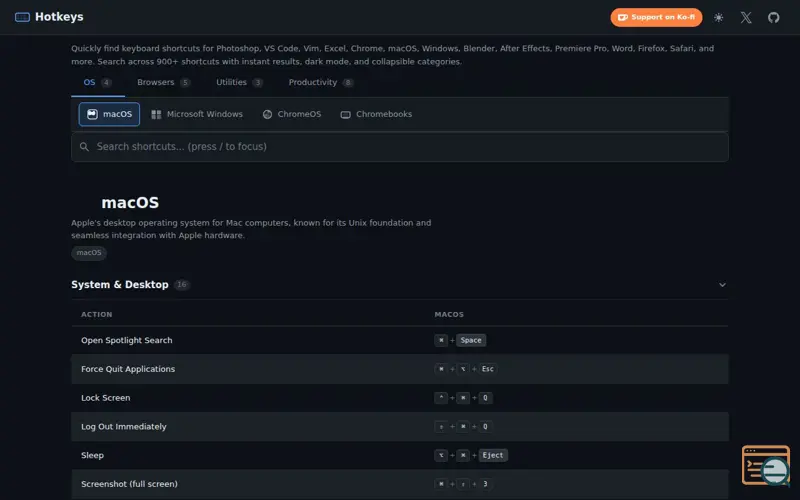Open the GitHub repository icon
This screenshot has width=800, height=500.
tap(773, 17)
